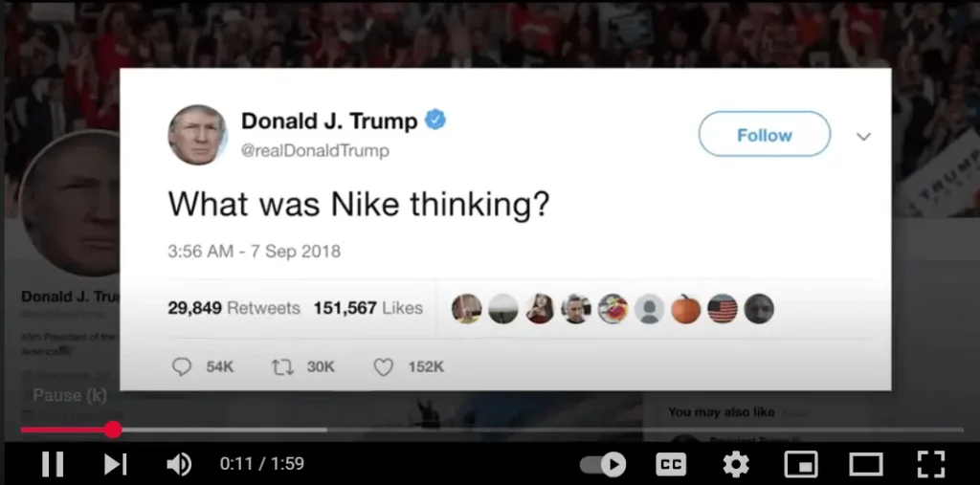Pause the video playback
This screenshot has height=485, width=980.
pyautogui.click(x=53, y=464)
